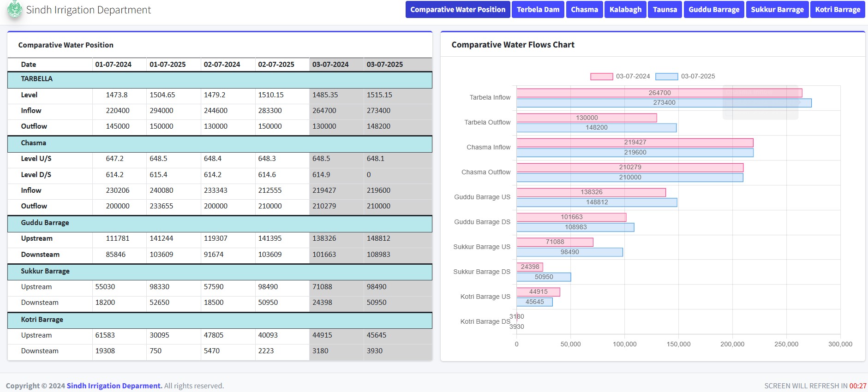Screen dimensions: 868x392
Task: Click the TARBELLA section header row
Action: 220,79
